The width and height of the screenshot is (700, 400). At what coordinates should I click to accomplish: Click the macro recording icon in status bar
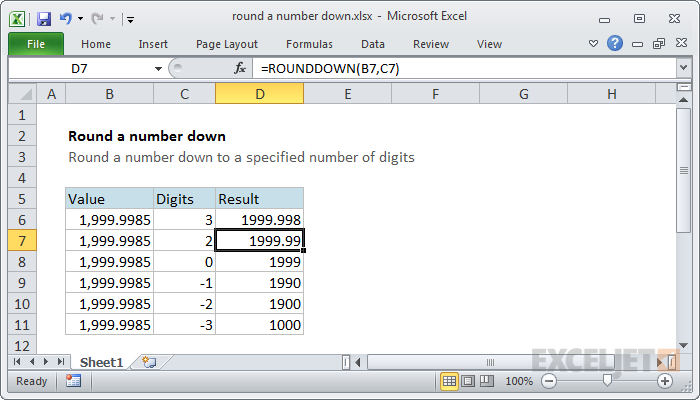[x=73, y=381]
